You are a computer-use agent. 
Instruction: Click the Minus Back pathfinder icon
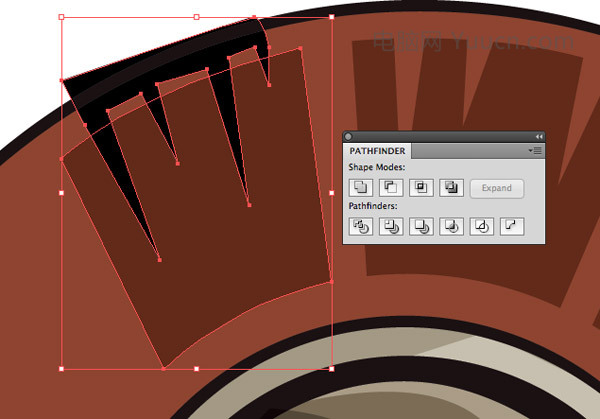tap(512, 226)
